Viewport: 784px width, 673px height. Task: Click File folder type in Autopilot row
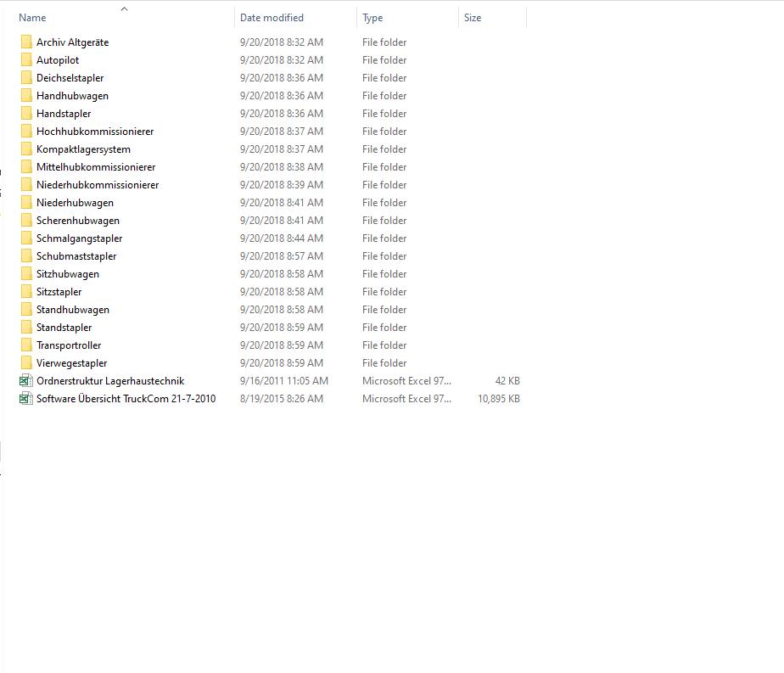point(384,60)
